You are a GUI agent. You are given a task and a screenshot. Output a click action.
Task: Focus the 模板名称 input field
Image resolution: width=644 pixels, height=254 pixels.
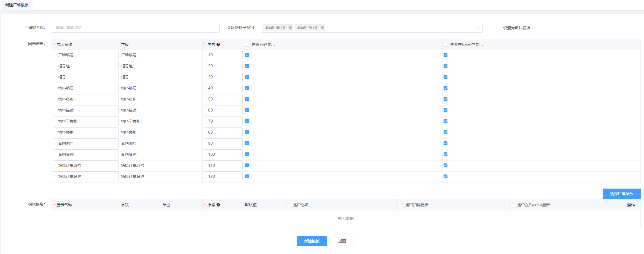click(135, 28)
